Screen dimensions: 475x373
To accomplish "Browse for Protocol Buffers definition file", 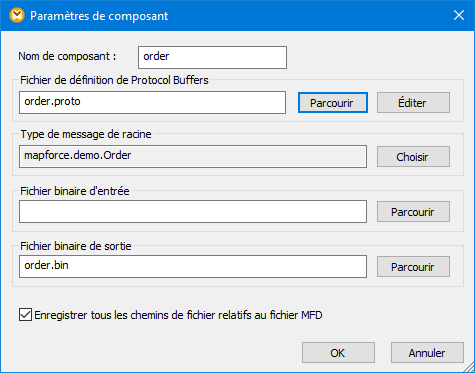I will [333, 103].
